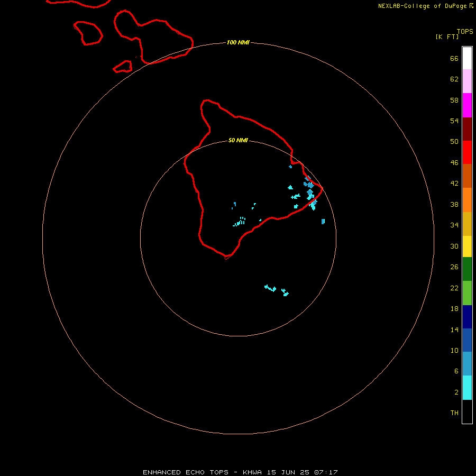Click the legend value 34
The image size is (476, 476).
pos(454,225)
